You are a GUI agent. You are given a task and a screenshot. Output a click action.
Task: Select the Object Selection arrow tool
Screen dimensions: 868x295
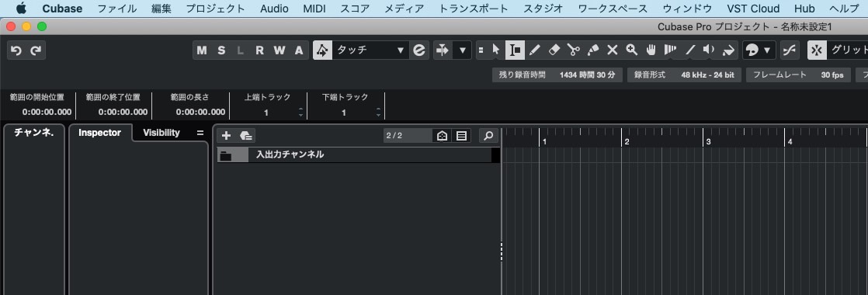pyautogui.click(x=496, y=50)
